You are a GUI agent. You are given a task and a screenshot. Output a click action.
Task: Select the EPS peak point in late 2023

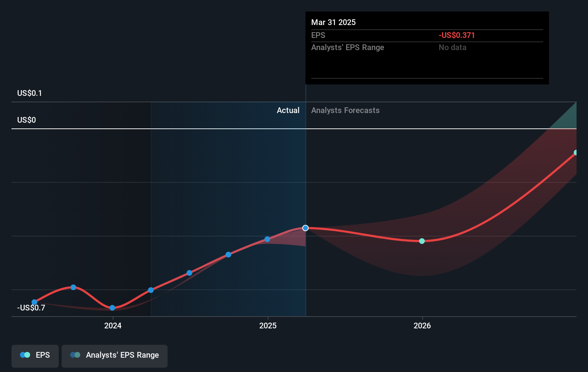click(x=73, y=287)
